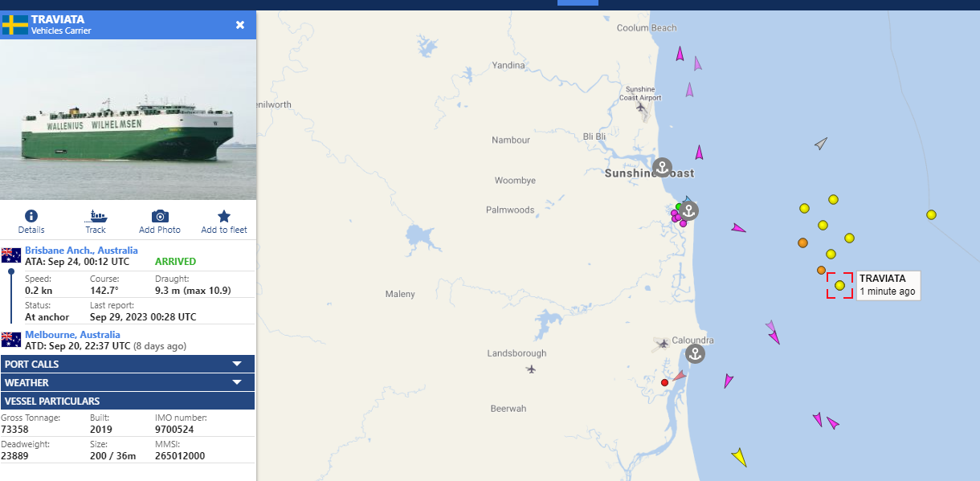Viewport: 980px width, 481px height.
Task: Click the airport plane icon near Landsborough
Action: click(x=531, y=369)
